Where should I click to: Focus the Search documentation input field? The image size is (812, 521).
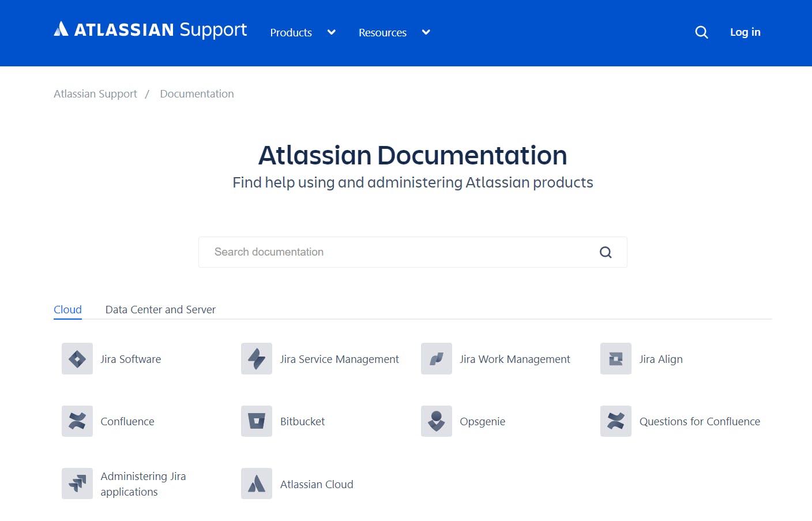[413, 252]
